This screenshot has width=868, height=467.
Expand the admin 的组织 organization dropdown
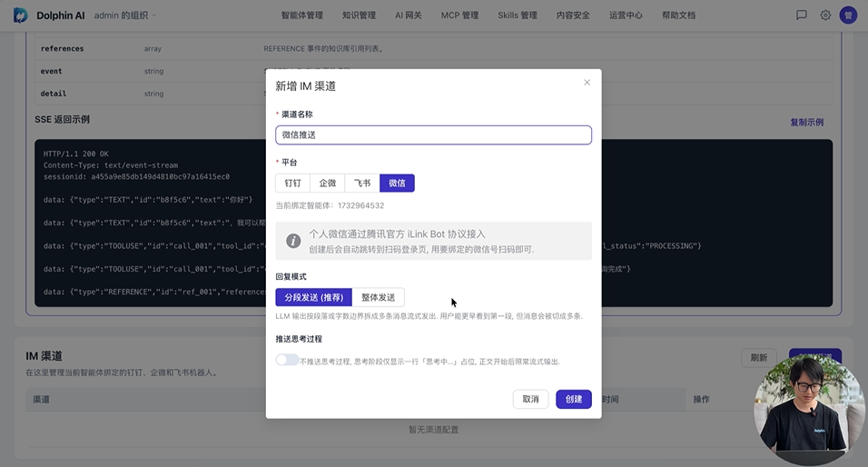pyautogui.click(x=125, y=15)
